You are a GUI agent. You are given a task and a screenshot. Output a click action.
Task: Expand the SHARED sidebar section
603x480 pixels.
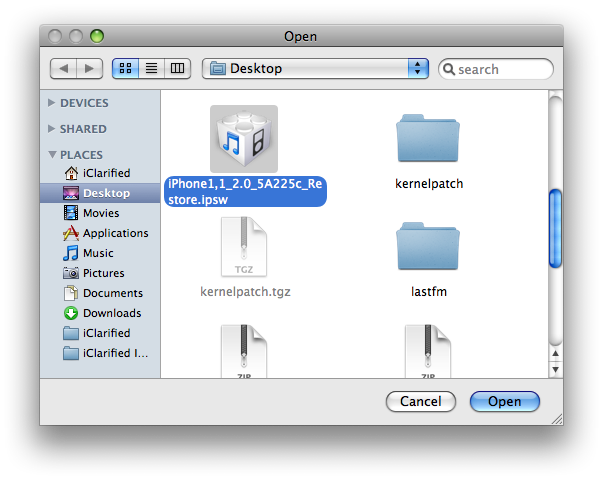[52, 129]
